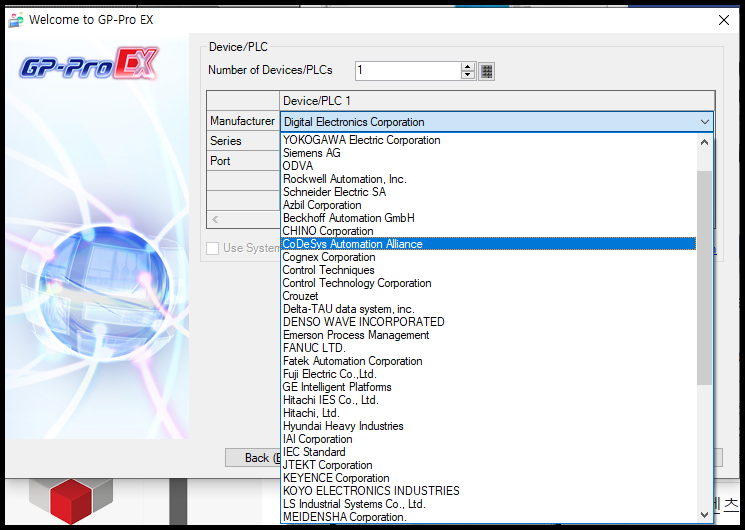Choose Emerson Process Management
745x530 pixels.
(x=488, y=335)
